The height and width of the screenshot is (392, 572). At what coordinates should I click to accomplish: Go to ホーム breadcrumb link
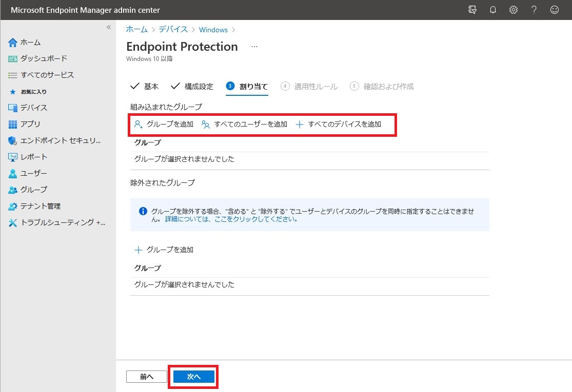(137, 30)
